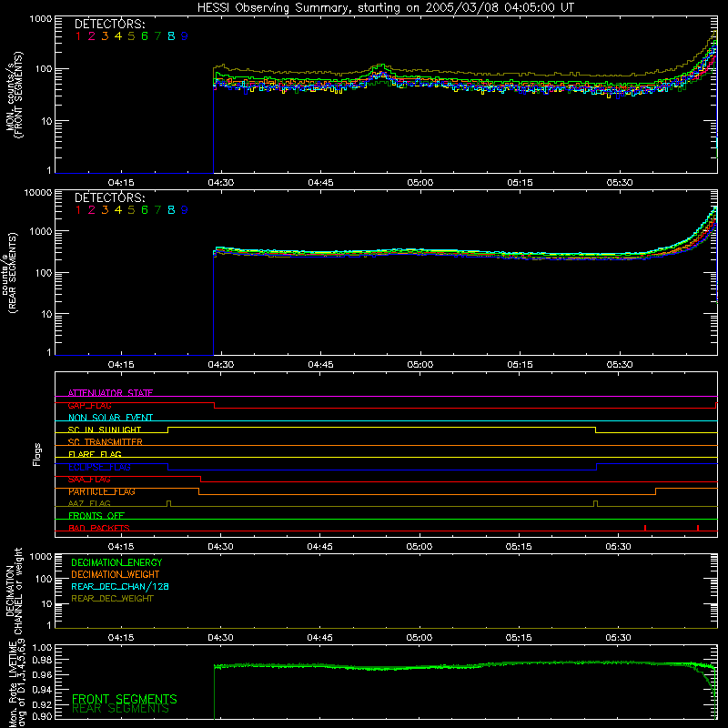Click "DETECTORS:" label in the front segments plot
The height and width of the screenshot is (728, 728).
click(109, 25)
